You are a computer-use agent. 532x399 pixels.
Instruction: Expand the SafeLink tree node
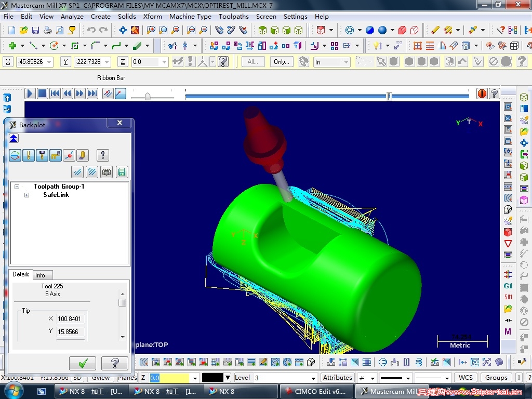26,195
